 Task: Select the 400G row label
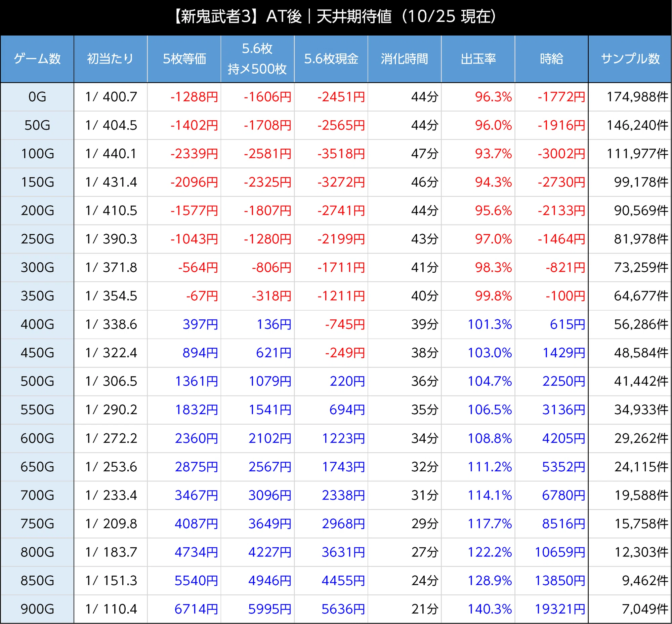(x=37, y=324)
